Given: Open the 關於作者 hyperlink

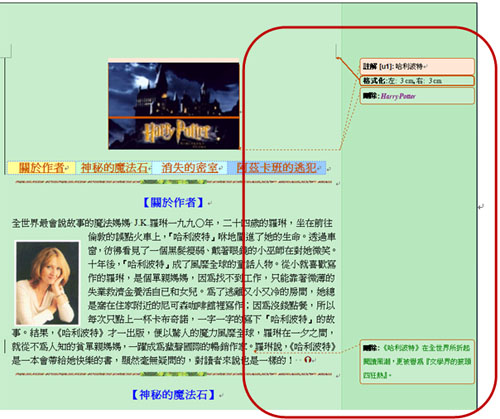Looking at the screenshot, I should (41, 168).
